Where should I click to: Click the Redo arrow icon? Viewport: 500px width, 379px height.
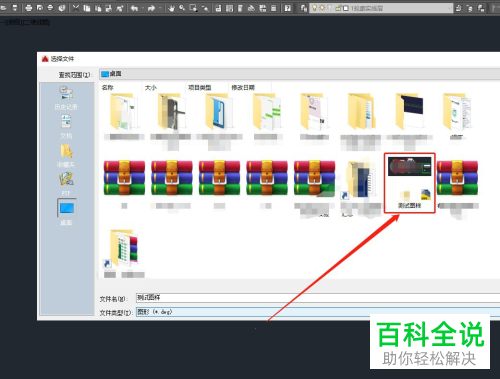151,8
